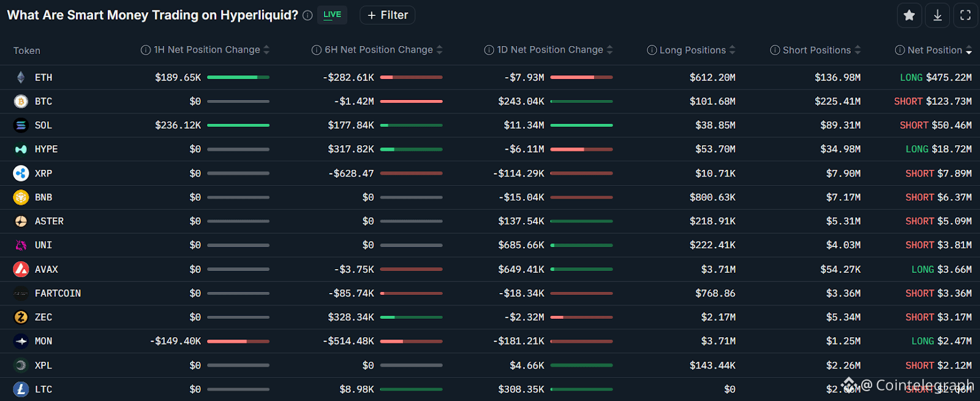Open the HYPE token link

pyautogui.click(x=46, y=149)
